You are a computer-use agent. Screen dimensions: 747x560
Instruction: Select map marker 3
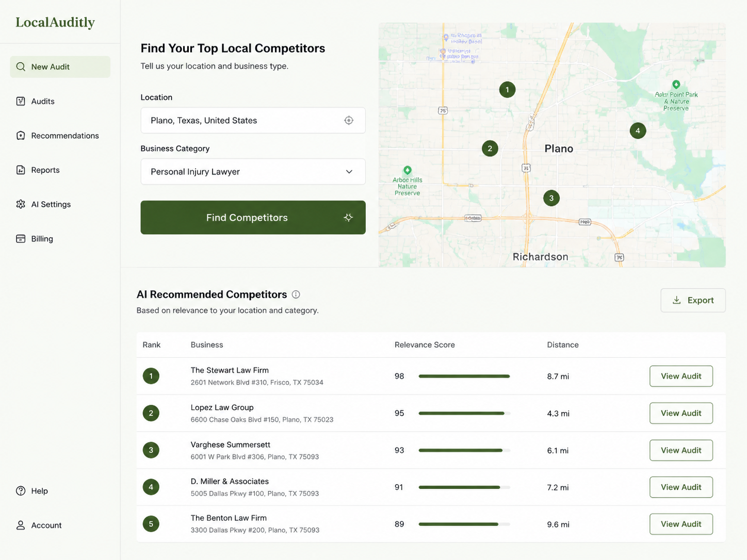coord(551,198)
